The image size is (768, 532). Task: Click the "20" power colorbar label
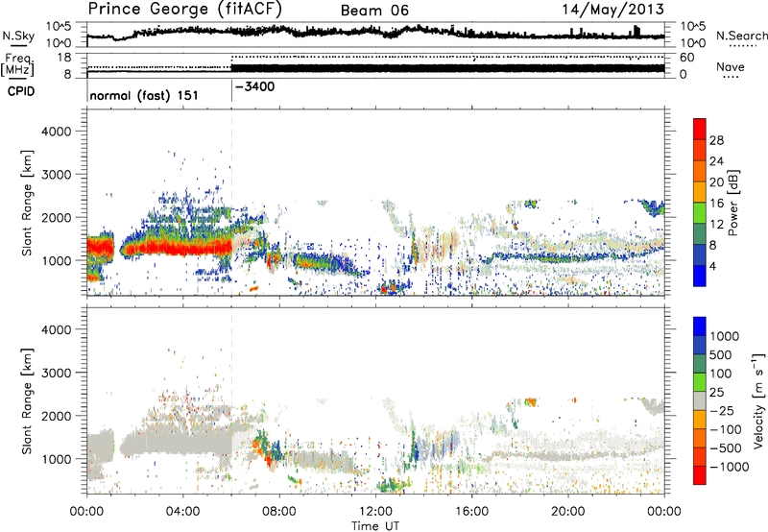point(716,182)
